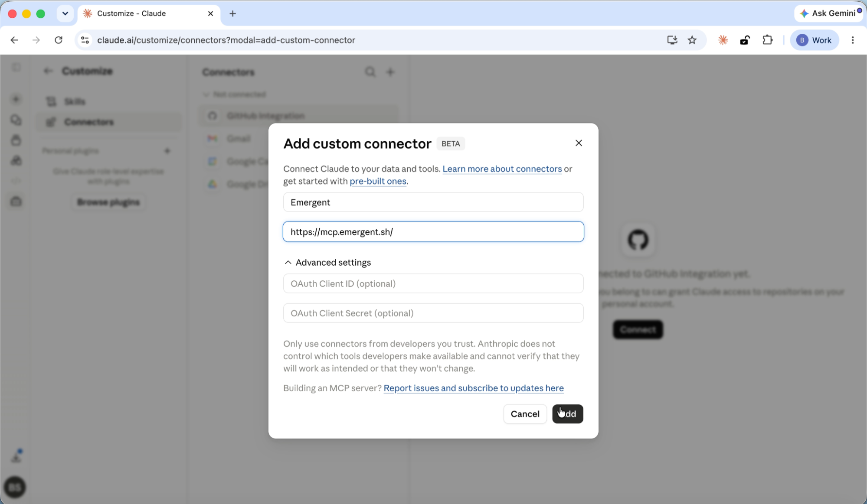Click the Add button in dialog

[x=567, y=414]
